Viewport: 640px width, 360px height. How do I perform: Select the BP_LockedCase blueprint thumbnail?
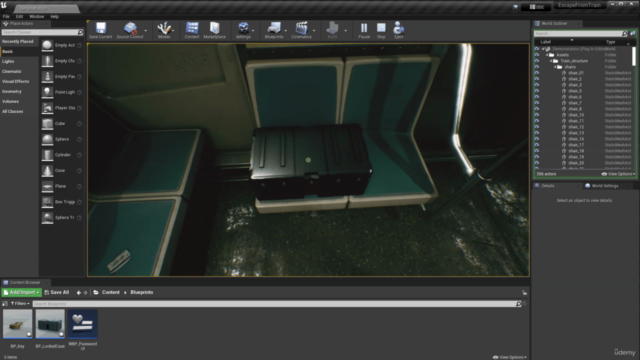[x=50, y=324]
